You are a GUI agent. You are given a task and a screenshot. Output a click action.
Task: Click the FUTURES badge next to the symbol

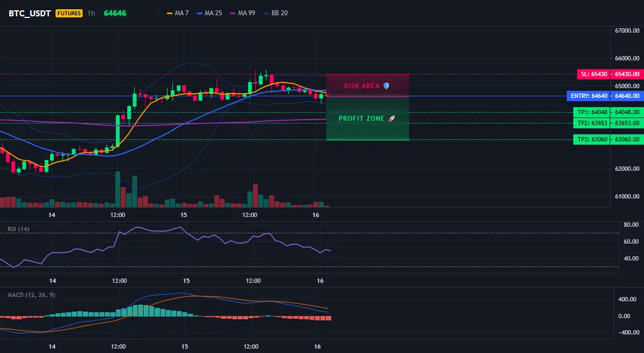coord(69,13)
